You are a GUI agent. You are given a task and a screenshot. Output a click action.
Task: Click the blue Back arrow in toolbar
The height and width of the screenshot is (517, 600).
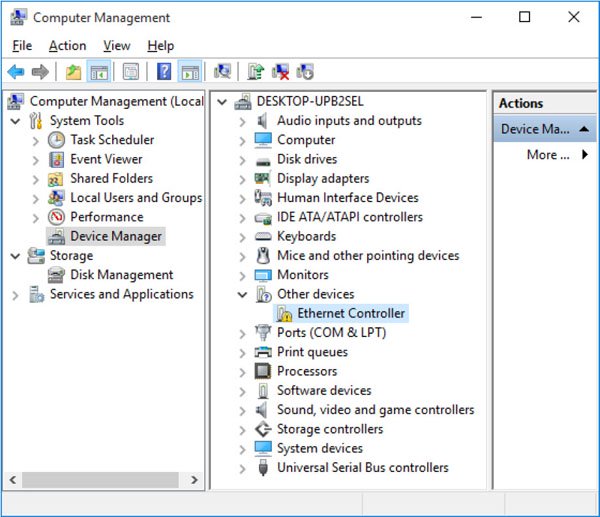16,72
